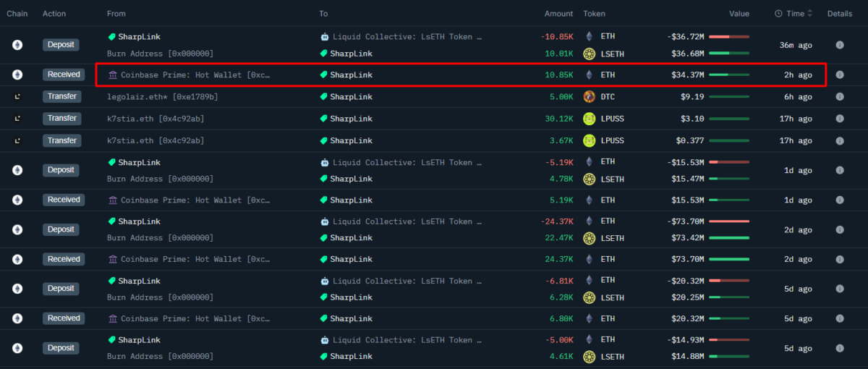Open details icon for the -24.37K ETH deposit
Screen dimensions: 868x369
[x=840, y=229]
